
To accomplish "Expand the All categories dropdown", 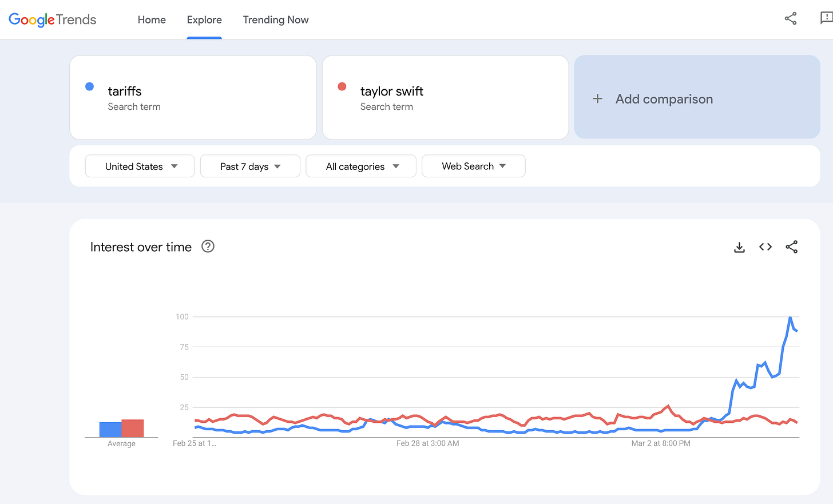I will tap(361, 166).
